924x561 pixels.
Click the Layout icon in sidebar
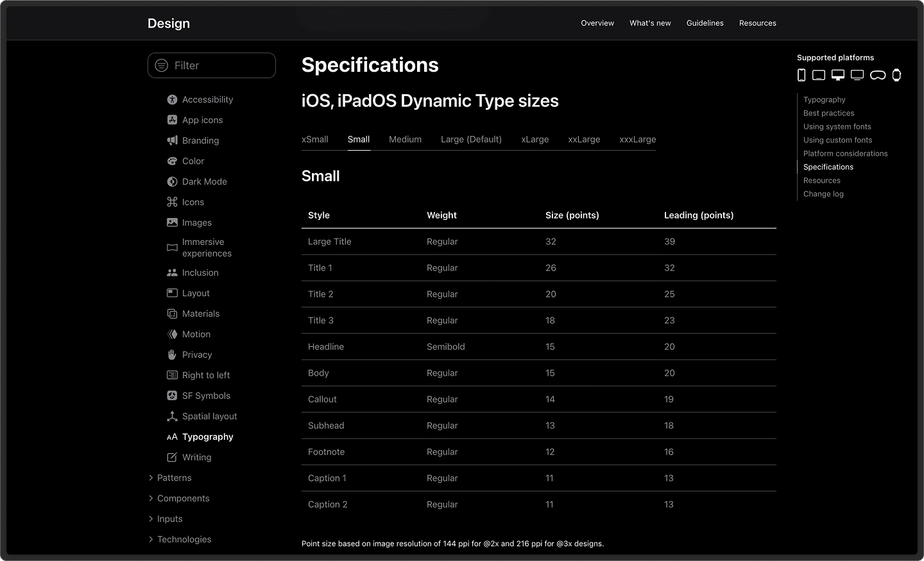click(x=172, y=293)
